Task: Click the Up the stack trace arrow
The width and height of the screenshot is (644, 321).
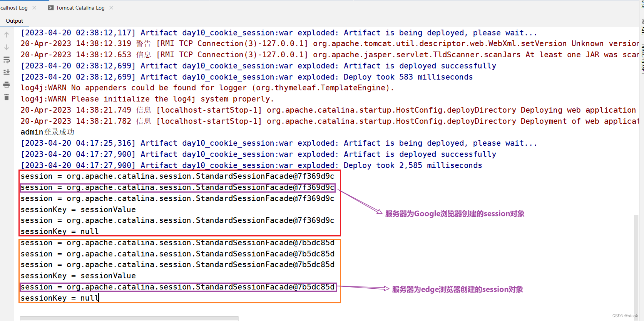Action: pyautogui.click(x=7, y=35)
